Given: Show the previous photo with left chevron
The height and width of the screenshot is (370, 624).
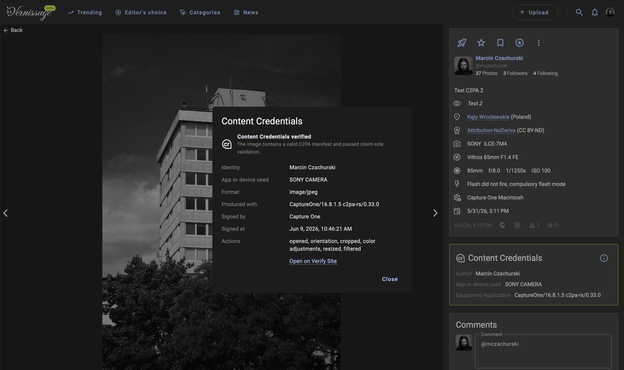Looking at the screenshot, I should pyautogui.click(x=6, y=213).
